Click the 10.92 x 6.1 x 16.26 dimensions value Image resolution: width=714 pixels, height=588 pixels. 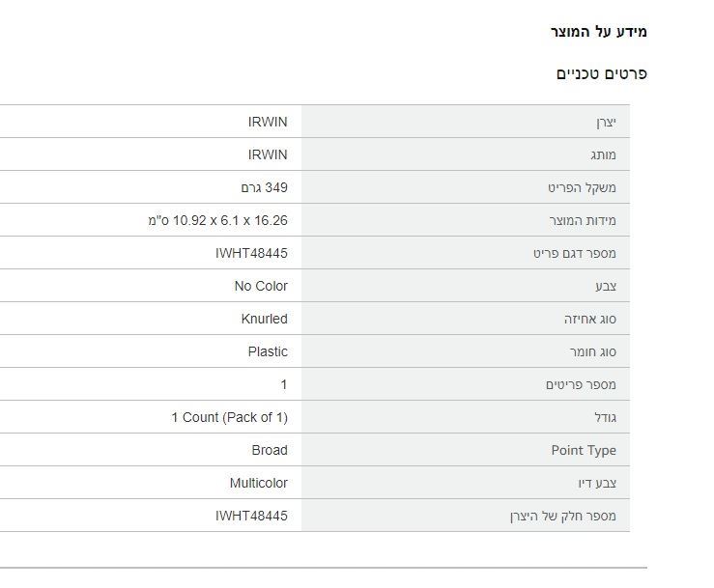pyautogui.click(x=217, y=220)
